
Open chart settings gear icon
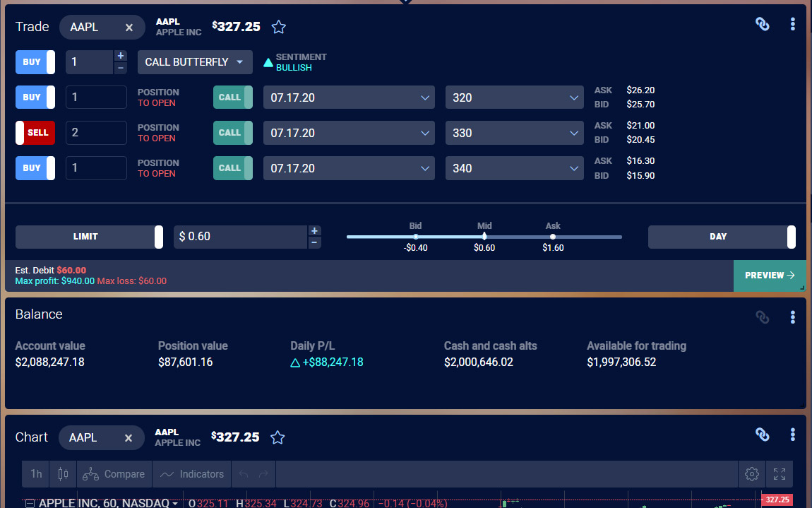pos(751,474)
